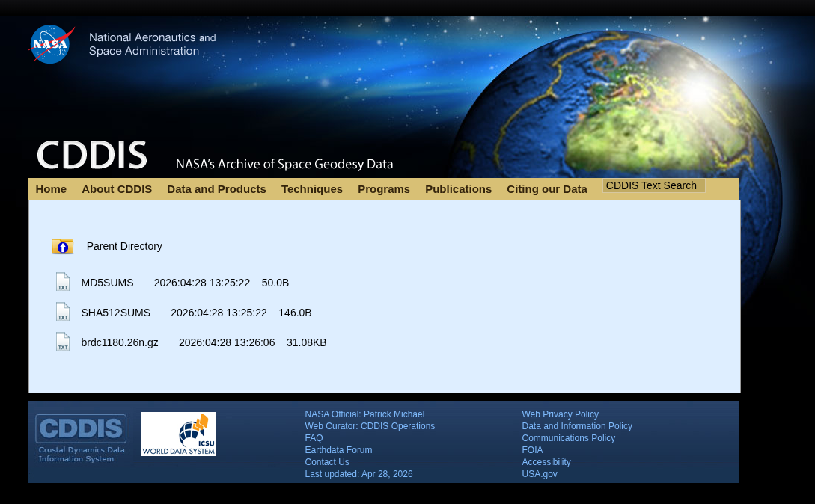Open the Techniques menu
815x504 pixels.
coord(312,189)
